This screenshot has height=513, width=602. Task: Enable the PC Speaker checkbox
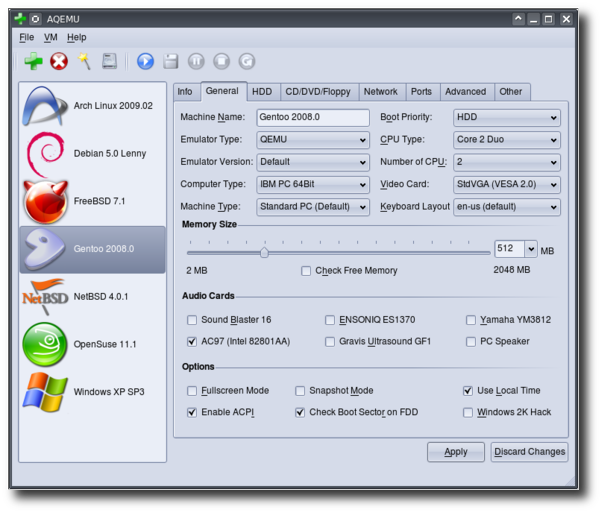point(471,341)
